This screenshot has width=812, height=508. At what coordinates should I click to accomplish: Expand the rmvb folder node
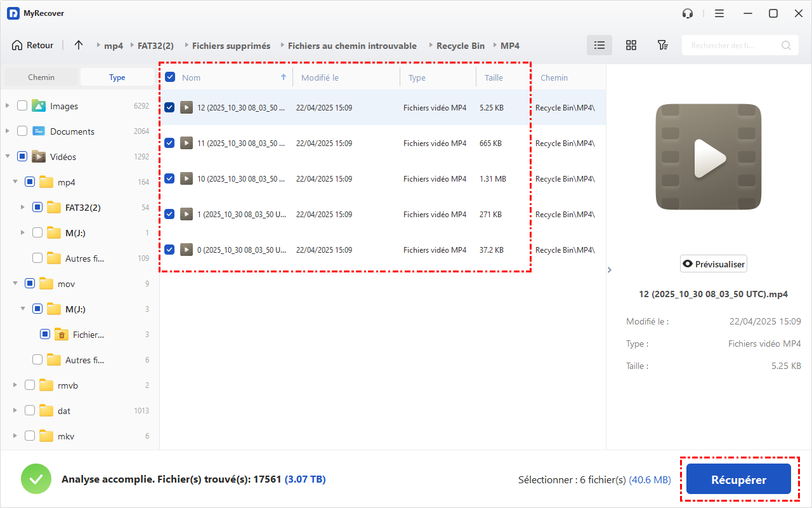pyautogui.click(x=15, y=385)
